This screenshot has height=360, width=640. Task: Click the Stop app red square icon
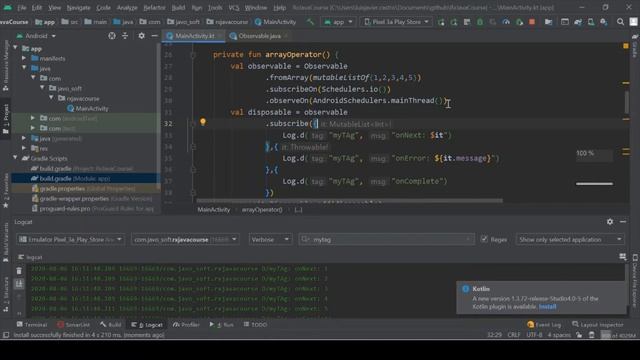532,22
